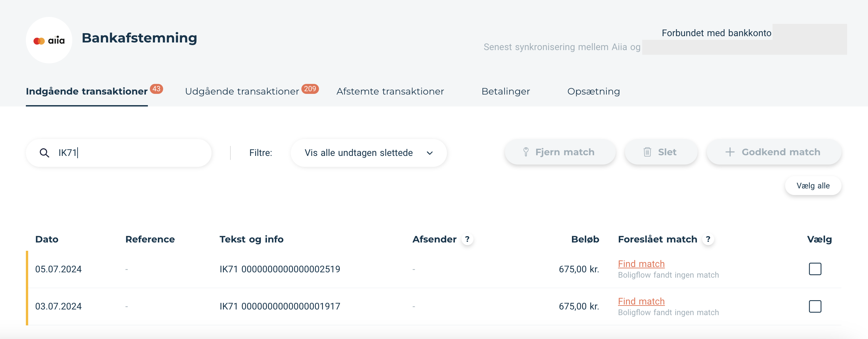The width and height of the screenshot is (868, 339).
Task: Click the Aiia logo icon
Action: [x=49, y=40]
